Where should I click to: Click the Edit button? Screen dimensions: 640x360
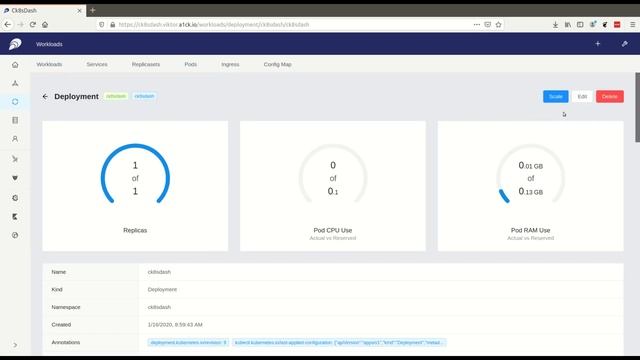(582, 96)
